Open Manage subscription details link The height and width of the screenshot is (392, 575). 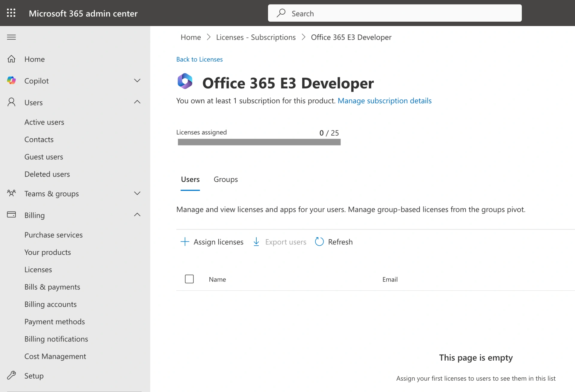pos(385,101)
